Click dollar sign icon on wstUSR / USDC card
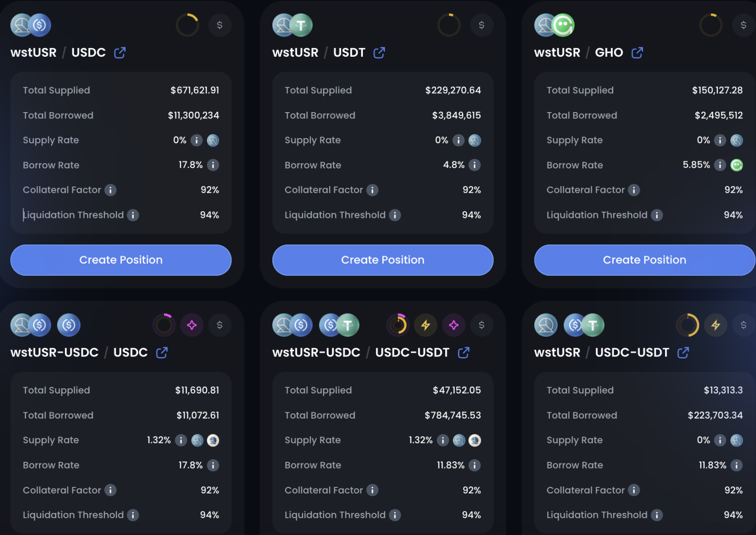Image resolution: width=756 pixels, height=535 pixels. point(220,25)
